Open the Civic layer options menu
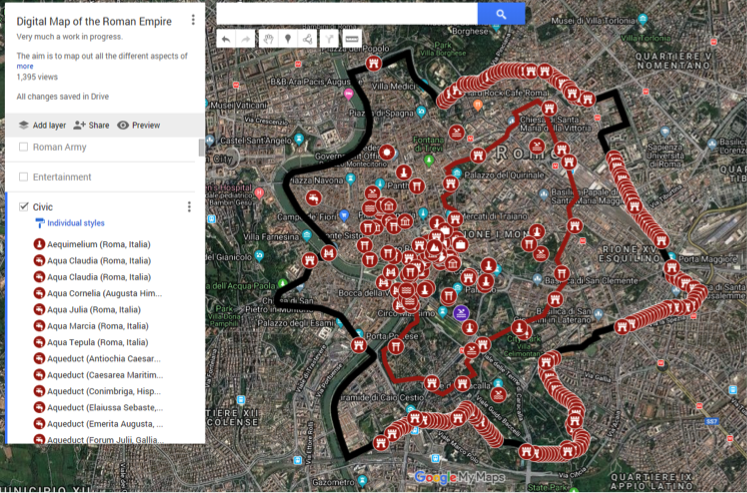 pyautogui.click(x=189, y=206)
